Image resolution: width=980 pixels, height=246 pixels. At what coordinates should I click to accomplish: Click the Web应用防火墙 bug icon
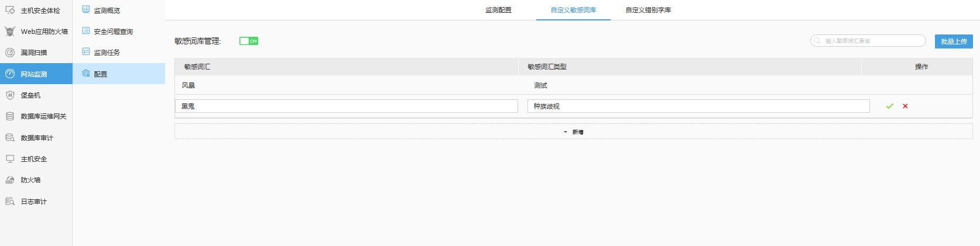click(10, 32)
